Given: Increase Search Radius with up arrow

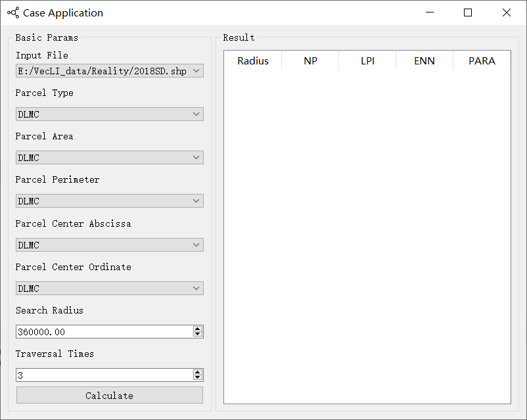Looking at the screenshot, I should [198, 329].
